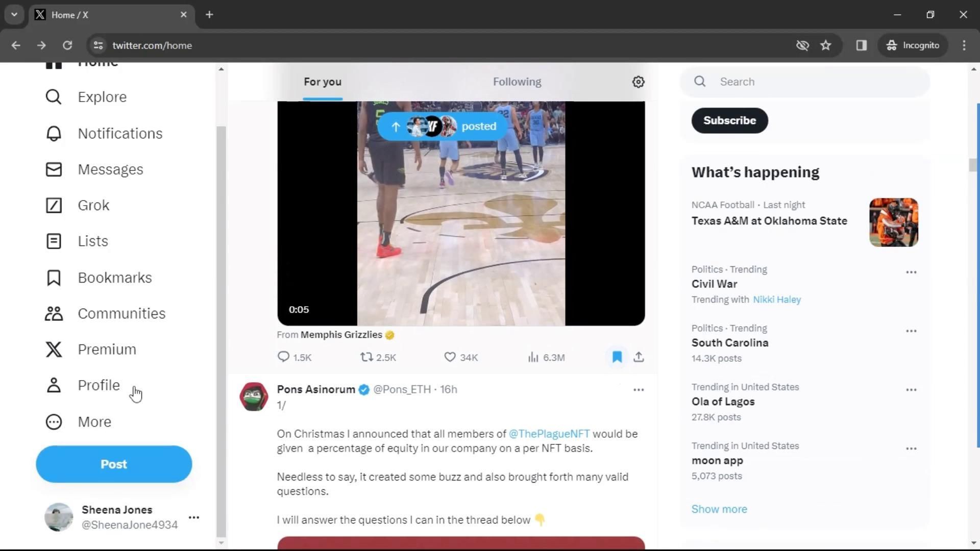Expand options for Civil War trend
The image size is (980, 551).
click(x=911, y=272)
